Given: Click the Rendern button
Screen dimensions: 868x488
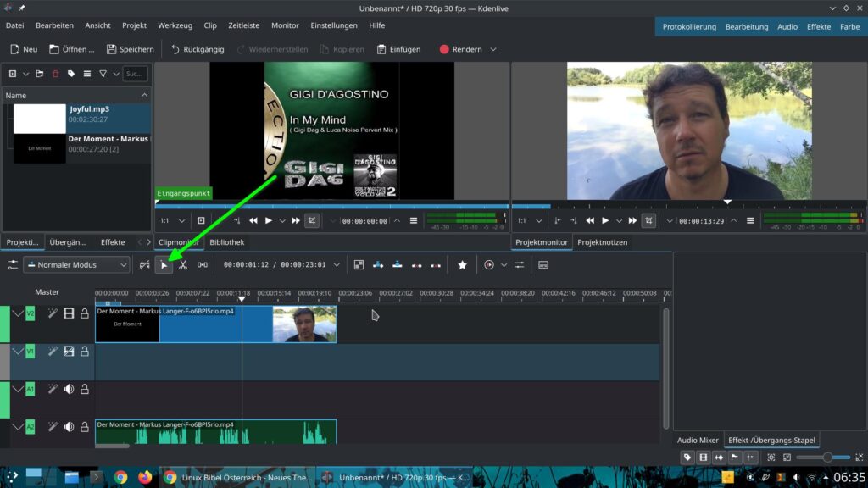Looking at the screenshot, I should pyautogui.click(x=461, y=49).
